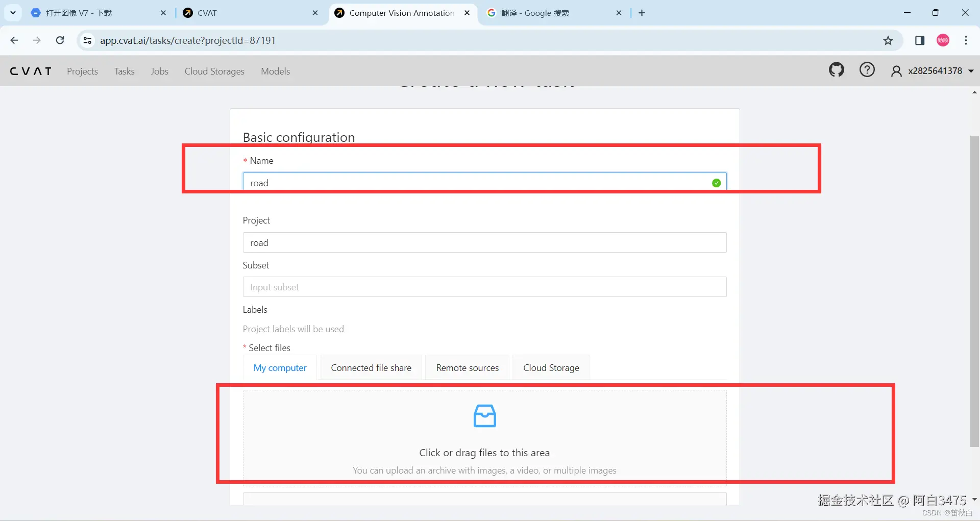Click the site information icon in address bar
The image size is (980, 521).
click(87, 40)
